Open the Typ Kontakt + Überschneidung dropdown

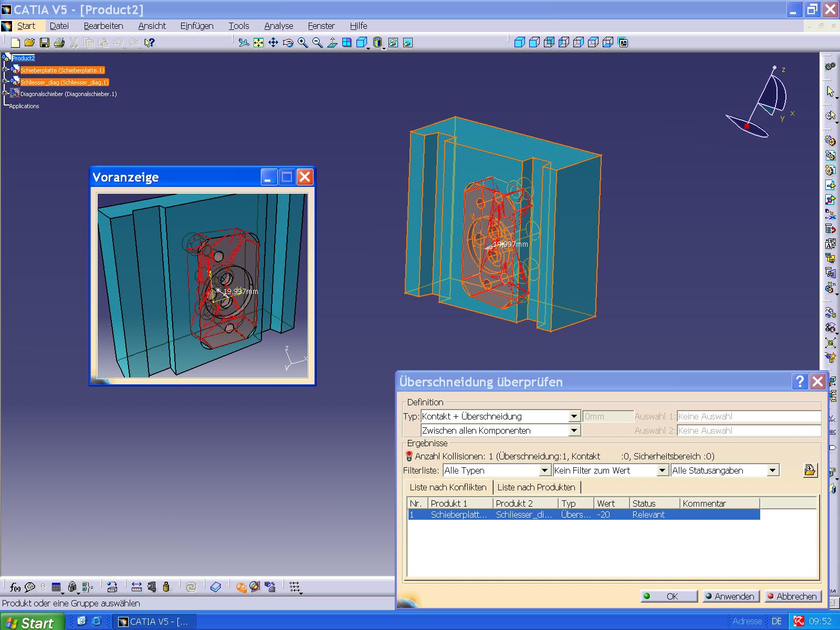(x=574, y=416)
